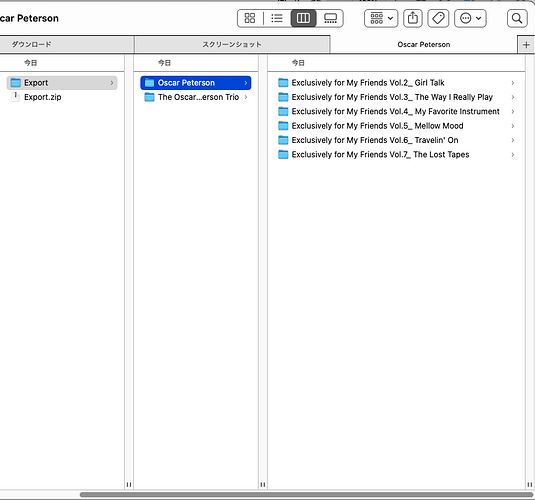Switch to list view
The image size is (535, 500).
click(277, 18)
